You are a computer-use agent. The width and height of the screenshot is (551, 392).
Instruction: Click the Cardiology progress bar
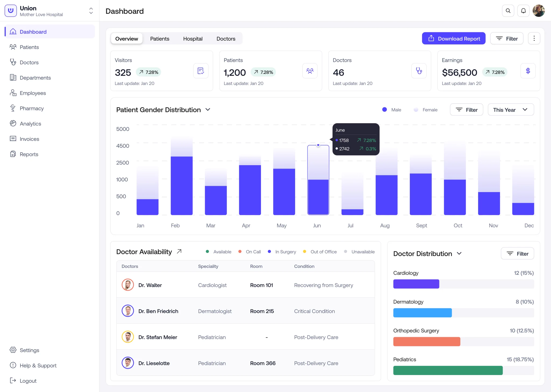point(464,284)
